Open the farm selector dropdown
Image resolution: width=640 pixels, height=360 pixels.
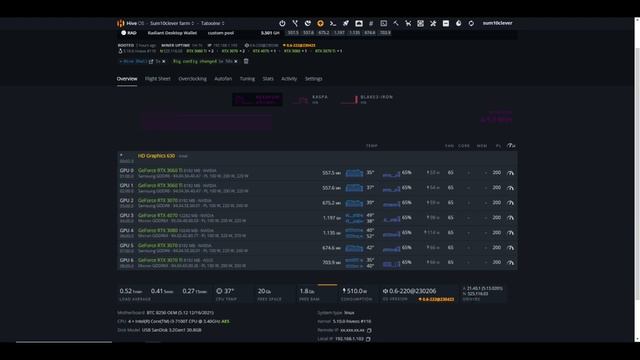pos(172,23)
